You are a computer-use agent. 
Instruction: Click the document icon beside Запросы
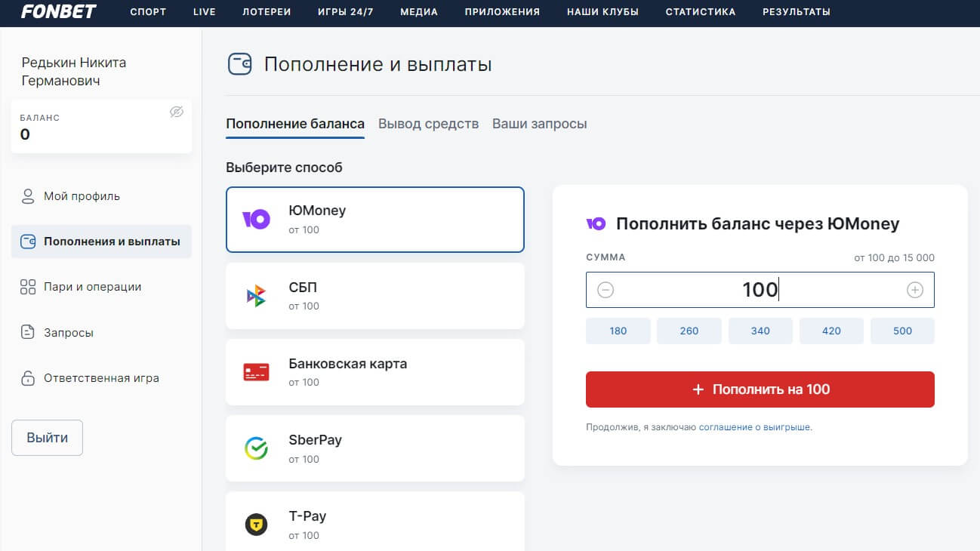28,332
